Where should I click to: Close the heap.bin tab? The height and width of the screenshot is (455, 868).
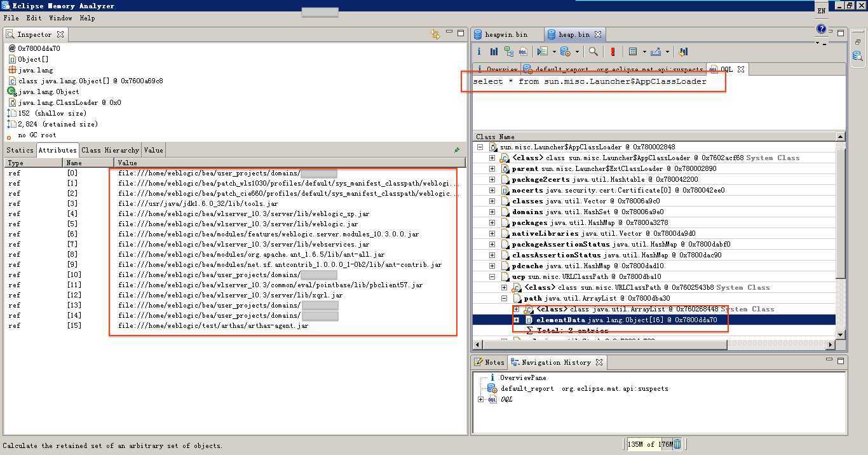click(x=598, y=34)
